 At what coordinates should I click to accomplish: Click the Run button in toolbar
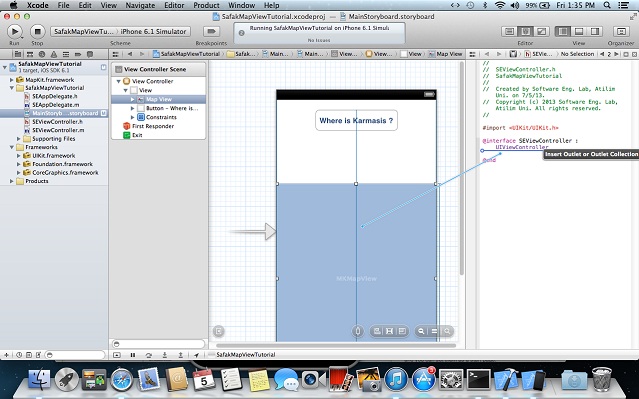pyautogui.click(x=15, y=31)
